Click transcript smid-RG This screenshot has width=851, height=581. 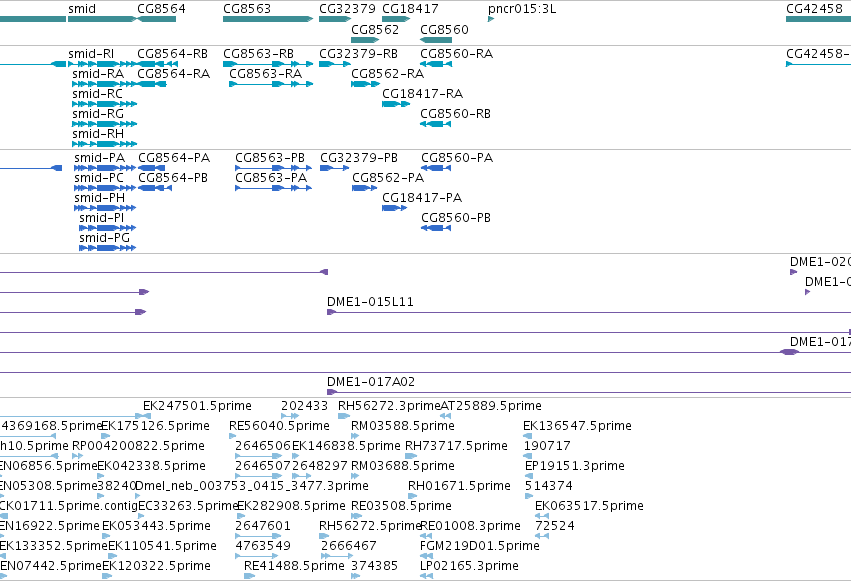(x=98, y=114)
